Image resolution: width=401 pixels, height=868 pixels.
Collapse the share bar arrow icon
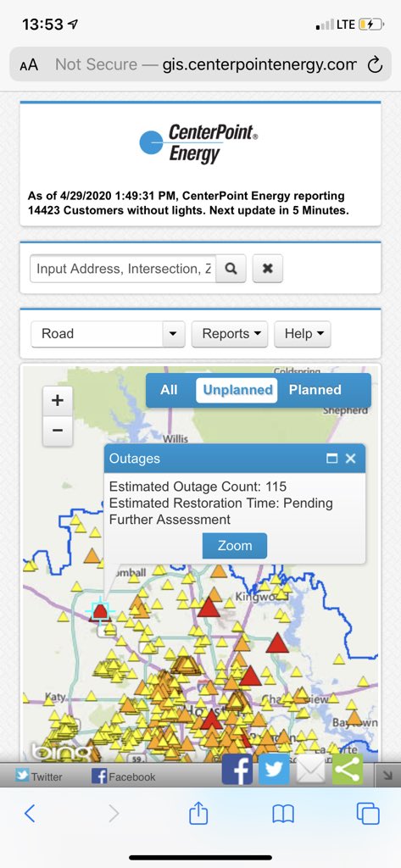(x=387, y=776)
